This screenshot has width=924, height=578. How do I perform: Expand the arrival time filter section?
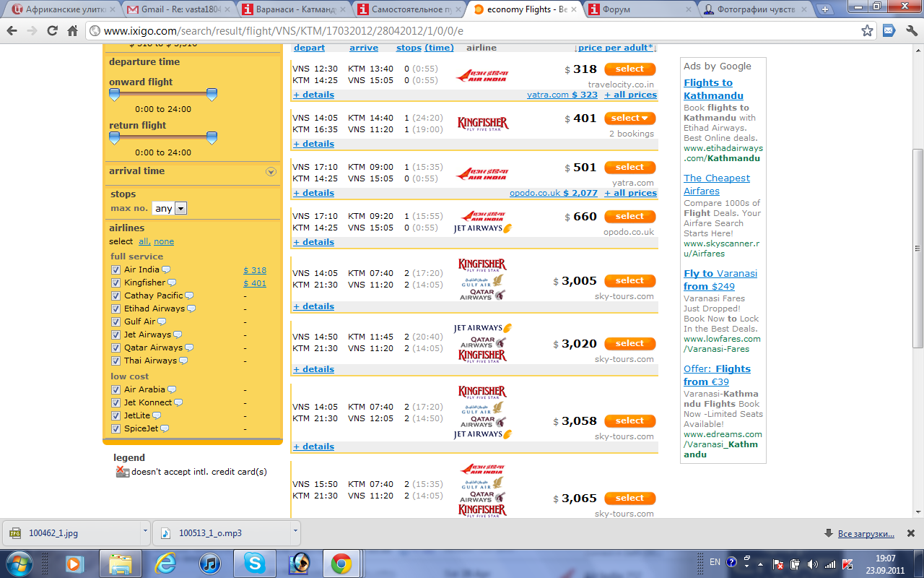click(x=271, y=172)
